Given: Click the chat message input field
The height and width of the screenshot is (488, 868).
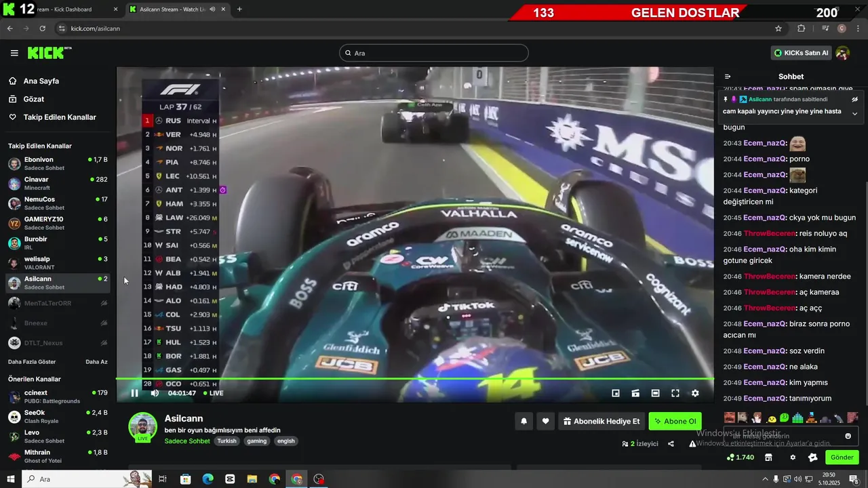Looking at the screenshot, I should pyautogui.click(x=791, y=436).
